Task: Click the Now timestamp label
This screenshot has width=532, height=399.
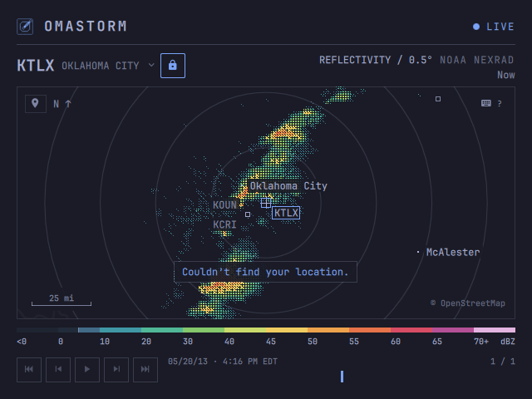Action: tap(506, 75)
